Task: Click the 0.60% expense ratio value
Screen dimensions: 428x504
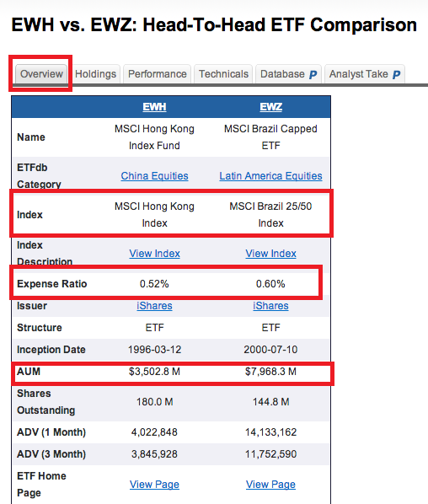Action: click(271, 284)
